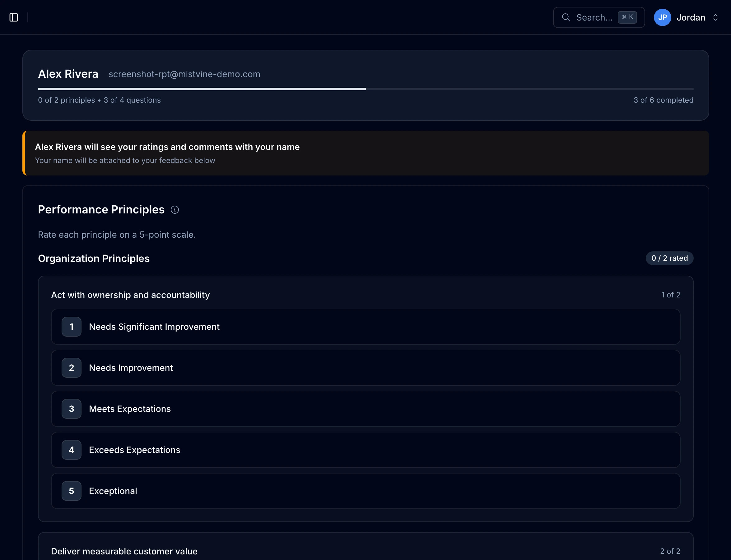Click the '2 of 2' counter
This screenshot has width=731, height=560.
[670, 551]
